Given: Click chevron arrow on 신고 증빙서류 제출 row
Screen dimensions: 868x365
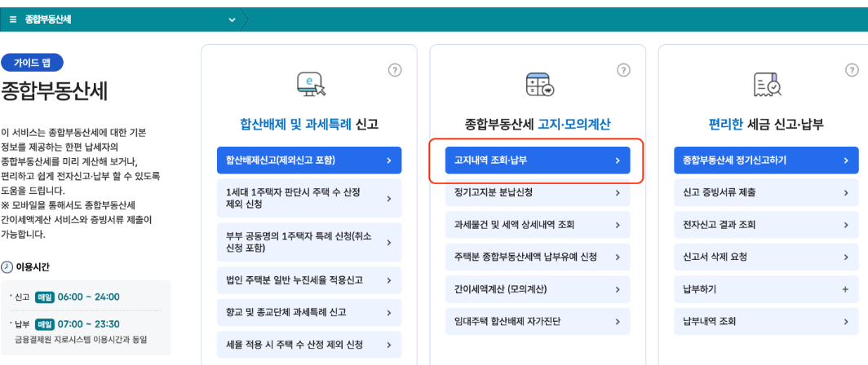Looking at the screenshot, I should (846, 192).
